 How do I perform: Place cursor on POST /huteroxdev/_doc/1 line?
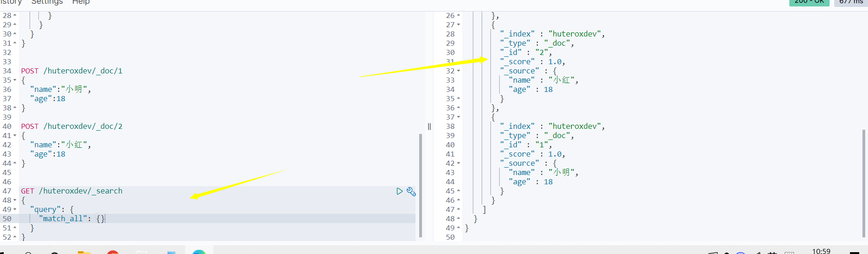(72, 71)
